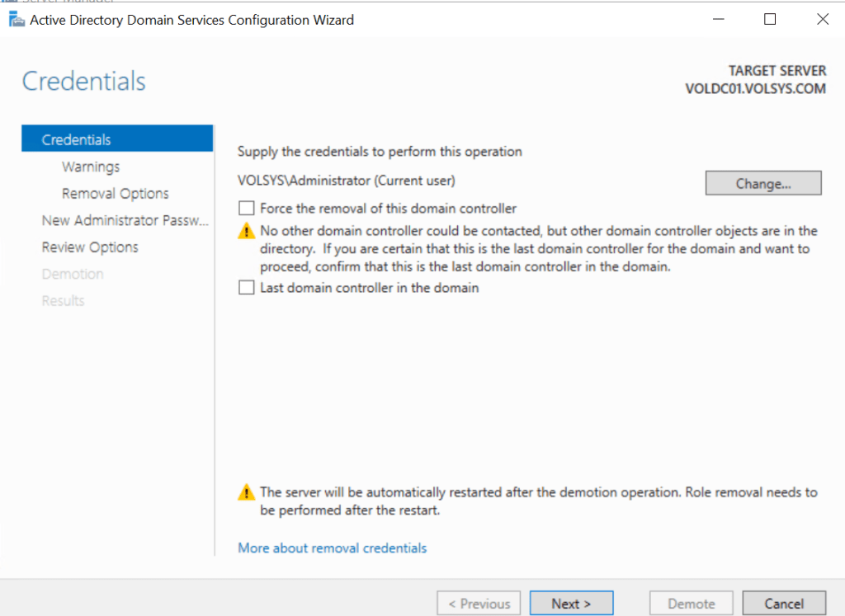
Task: Click the Change... credentials button
Action: click(x=763, y=183)
